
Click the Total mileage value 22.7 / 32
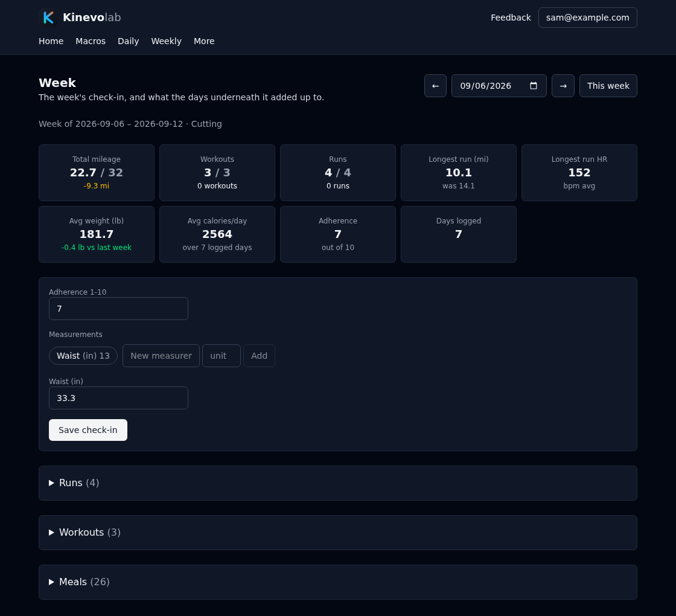coord(97,173)
